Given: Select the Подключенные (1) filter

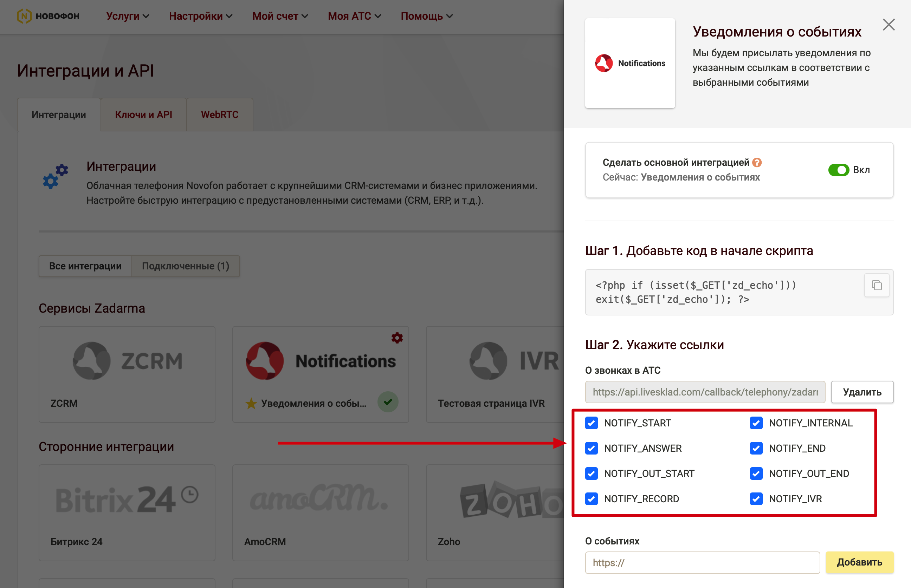Looking at the screenshot, I should (186, 266).
